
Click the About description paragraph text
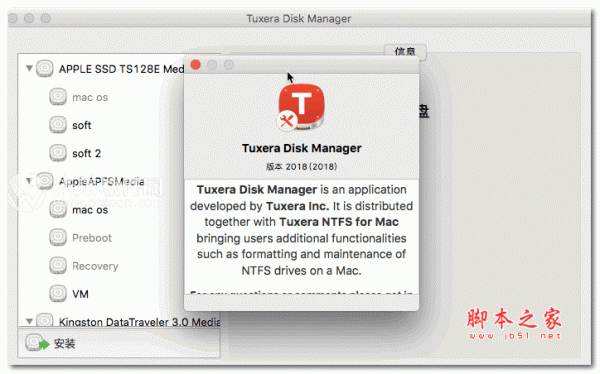pos(302,230)
